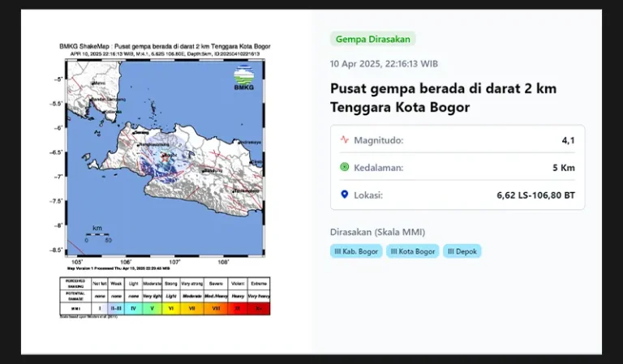This screenshot has height=364, width=623.
Task: Select the III Kab. Bogor intensity tag
Action: pos(356,251)
